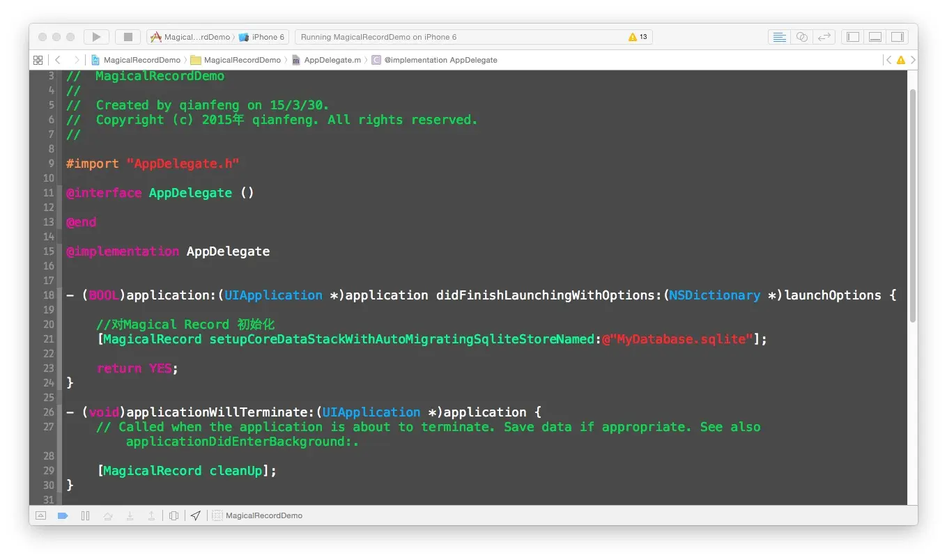Go forward in editor history
The image size is (947, 560).
pyautogui.click(x=77, y=60)
